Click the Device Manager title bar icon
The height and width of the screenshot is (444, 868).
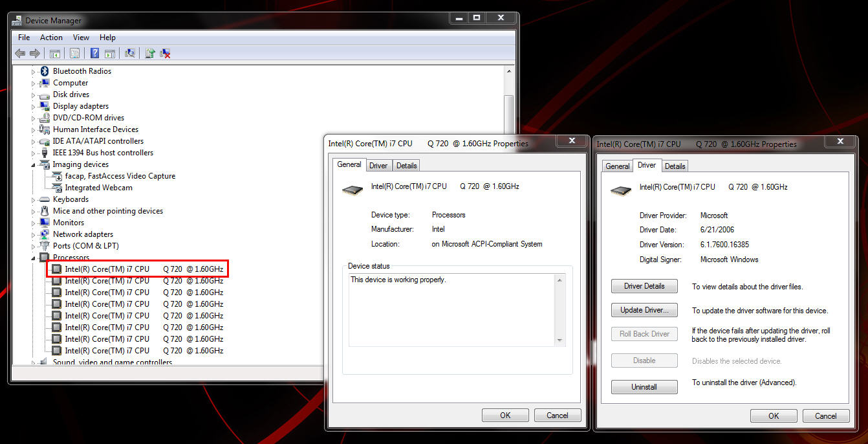click(x=17, y=21)
